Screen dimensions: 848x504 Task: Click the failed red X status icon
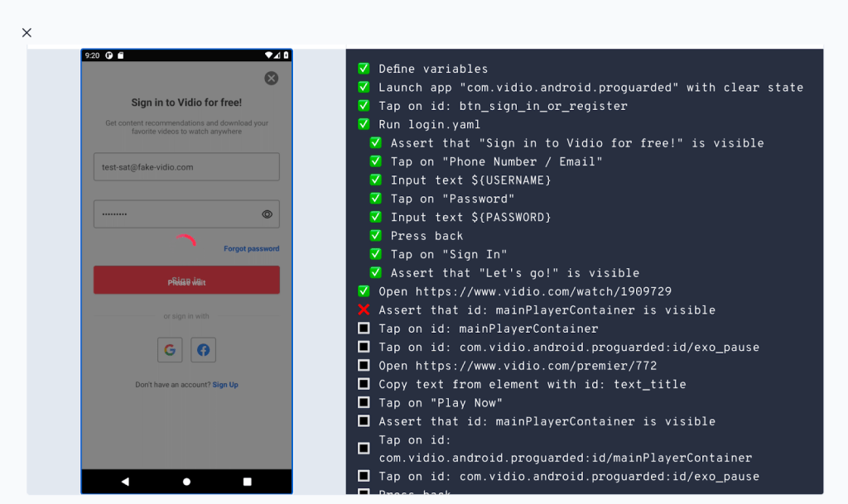364,310
